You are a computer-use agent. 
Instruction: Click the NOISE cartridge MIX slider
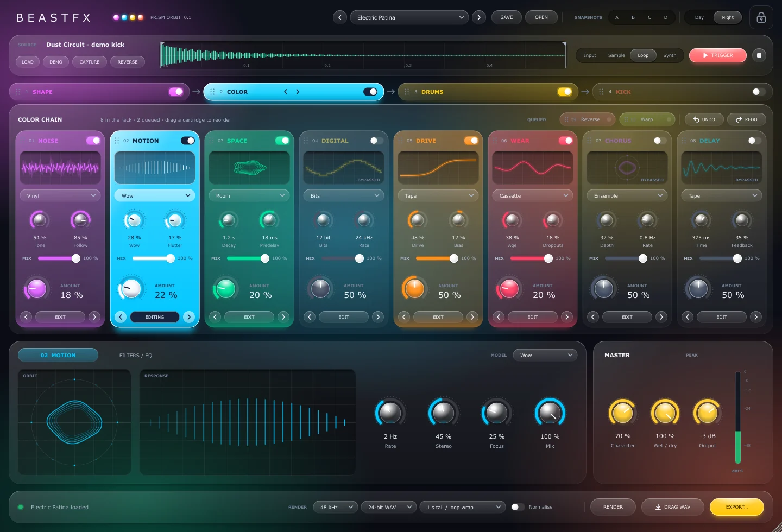click(x=59, y=258)
